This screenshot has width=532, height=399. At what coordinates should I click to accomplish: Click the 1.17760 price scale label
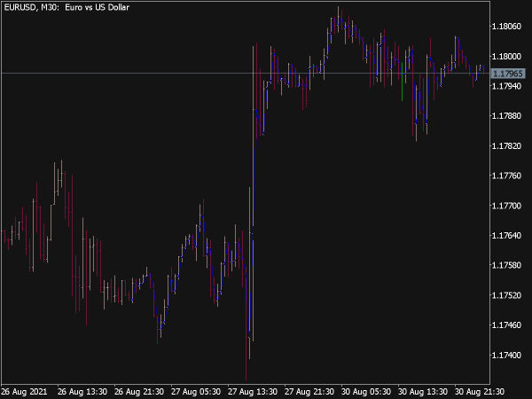506,176
